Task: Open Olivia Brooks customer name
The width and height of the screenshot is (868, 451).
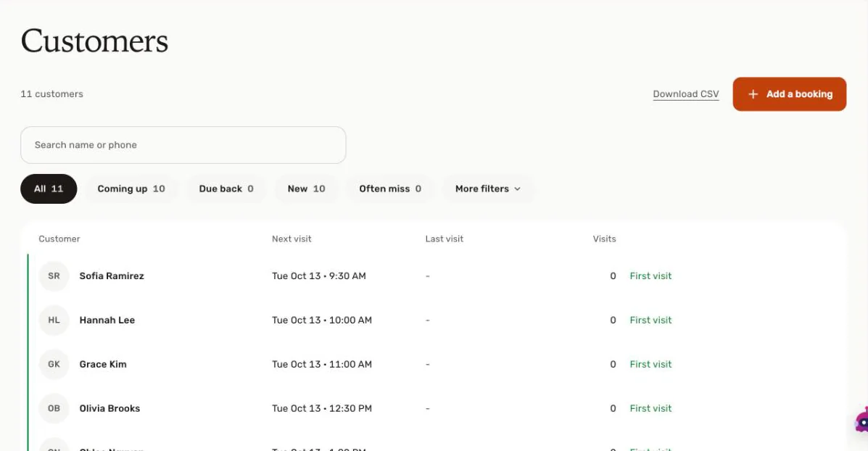Action: coord(109,408)
